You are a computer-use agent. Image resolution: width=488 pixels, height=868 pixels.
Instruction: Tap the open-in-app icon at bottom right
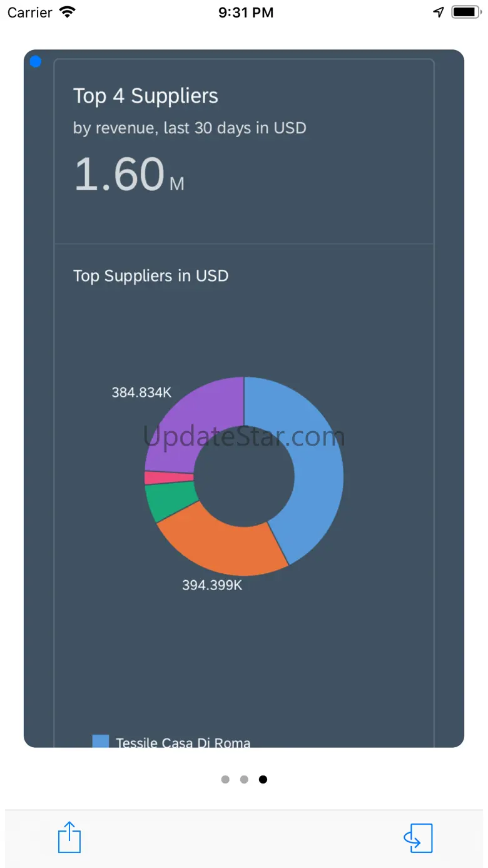418,837
